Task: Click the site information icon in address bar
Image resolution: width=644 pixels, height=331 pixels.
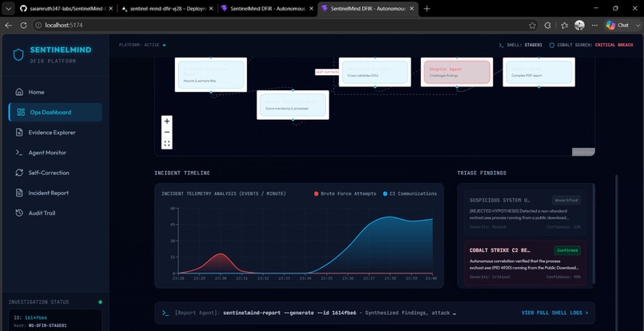Action: (38, 25)
